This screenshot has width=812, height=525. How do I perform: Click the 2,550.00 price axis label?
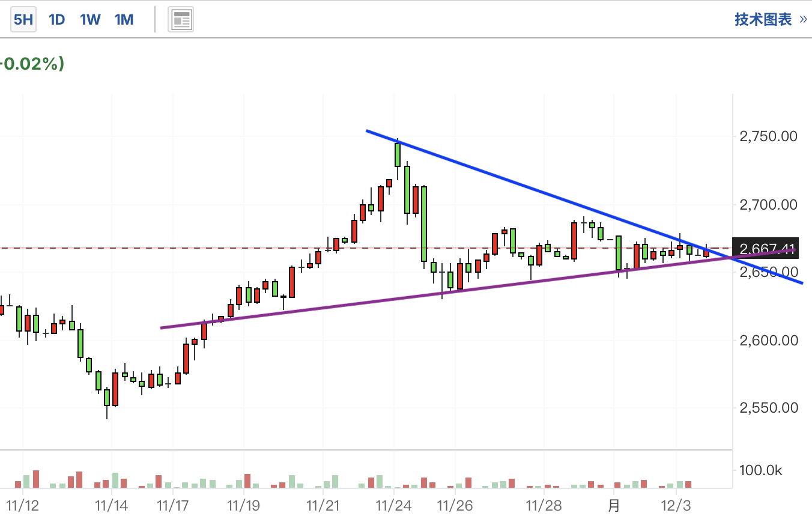pos(768,408)
